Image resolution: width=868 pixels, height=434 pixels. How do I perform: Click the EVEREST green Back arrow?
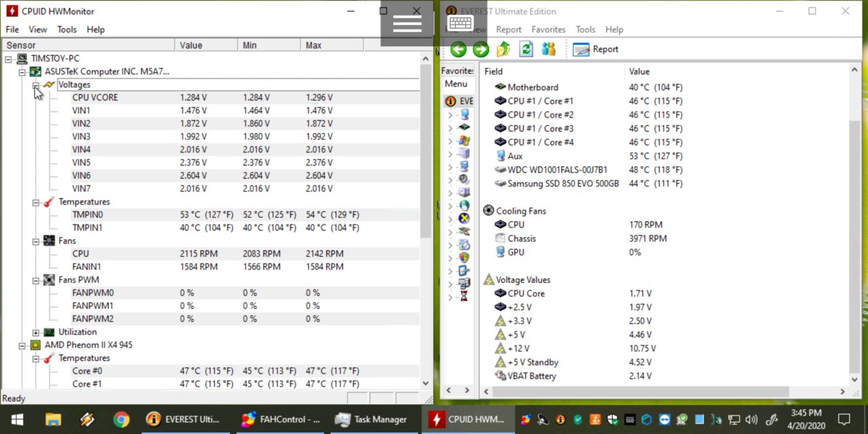[458, 49]
